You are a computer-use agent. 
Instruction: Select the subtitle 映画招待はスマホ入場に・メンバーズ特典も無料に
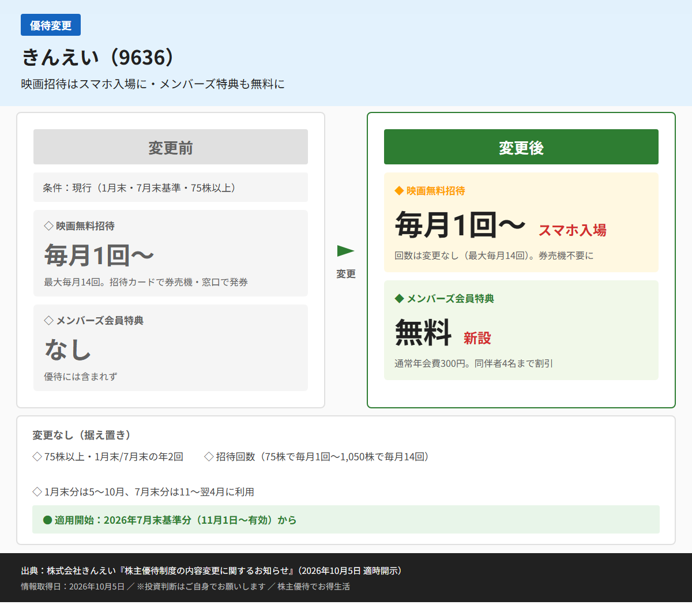(x=153, y=84)
